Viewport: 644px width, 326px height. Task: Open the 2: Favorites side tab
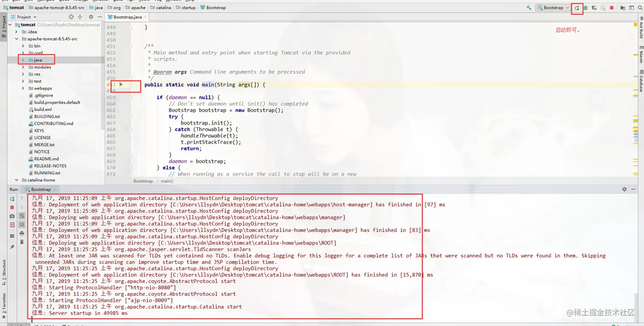tap(4, 306)
